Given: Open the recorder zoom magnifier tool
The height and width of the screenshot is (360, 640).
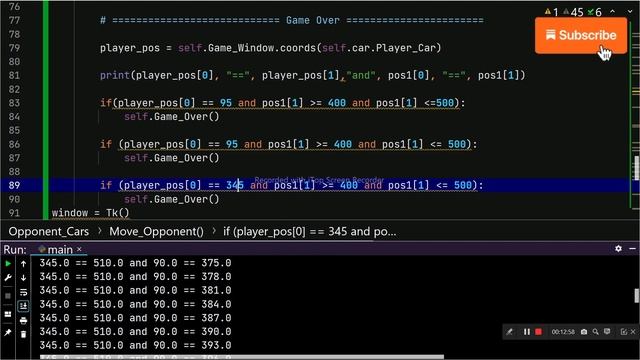Looking at the screenshot, I should click(596, 332).
